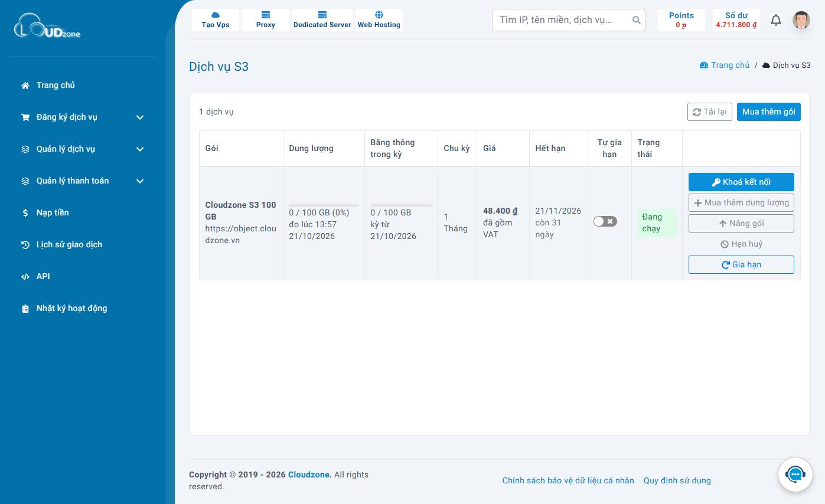The height and width of the screenshot is (504, 825).
Task: Open the Cloudzone footer link
Action: [x=310, y=474]
